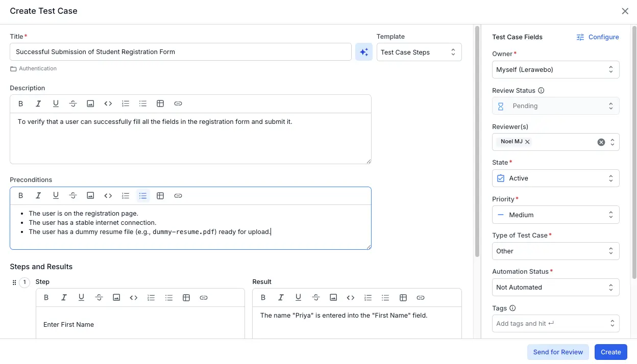
Task: Expand the Automation Status dropdown
Action: pos(555,288)
